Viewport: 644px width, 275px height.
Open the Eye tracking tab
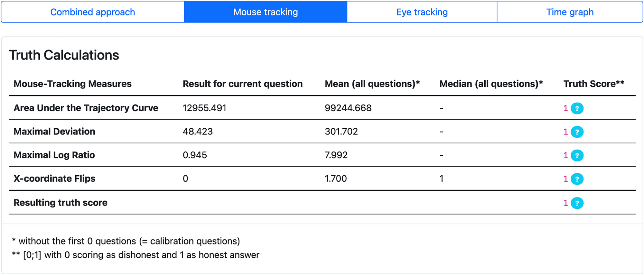pos(422,12)
